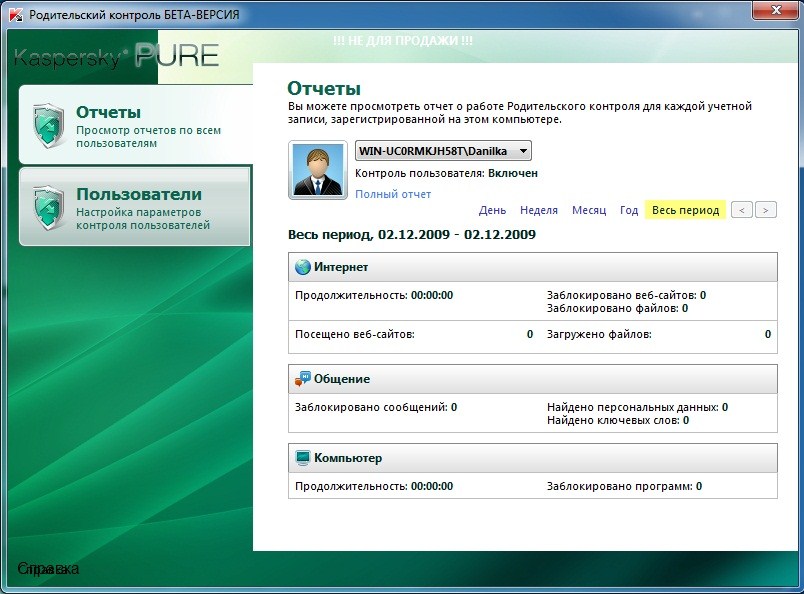Click the Посещено веб-сайтов row
The height and width of the screenshot is (594, 804).
(x=414, y=334)
